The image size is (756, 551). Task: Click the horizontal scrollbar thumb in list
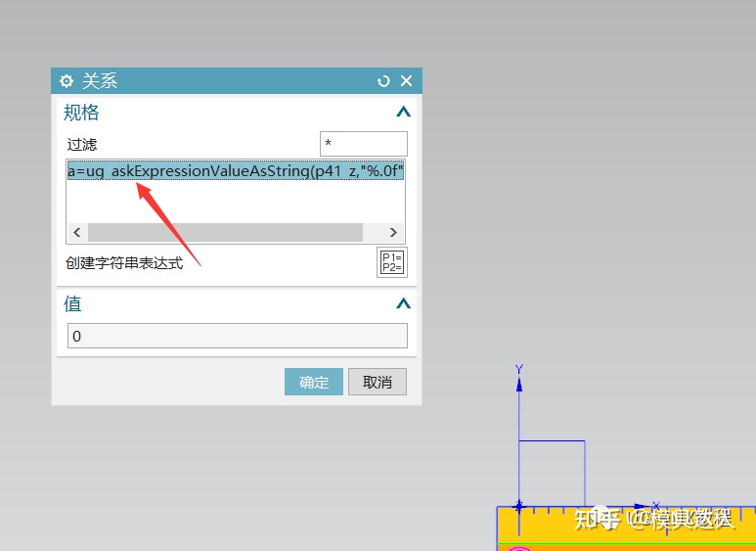pyautogui.click(x=225, y=233)
